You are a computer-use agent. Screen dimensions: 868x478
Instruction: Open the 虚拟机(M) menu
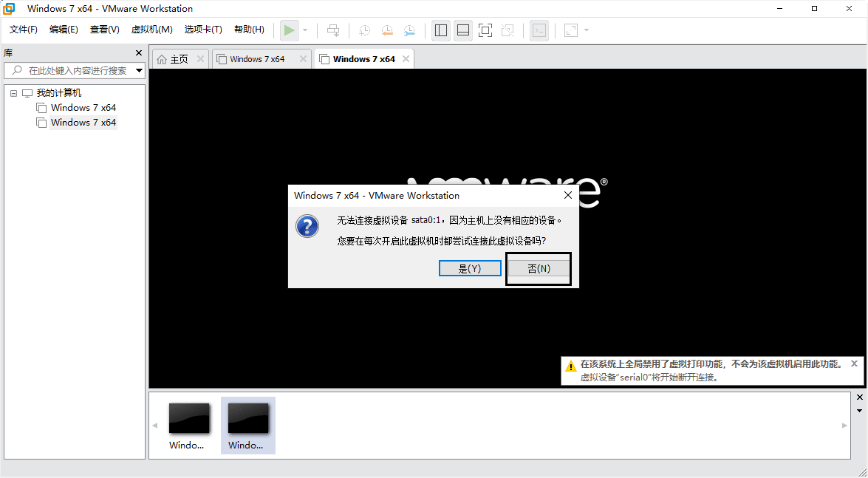(151, 30)
